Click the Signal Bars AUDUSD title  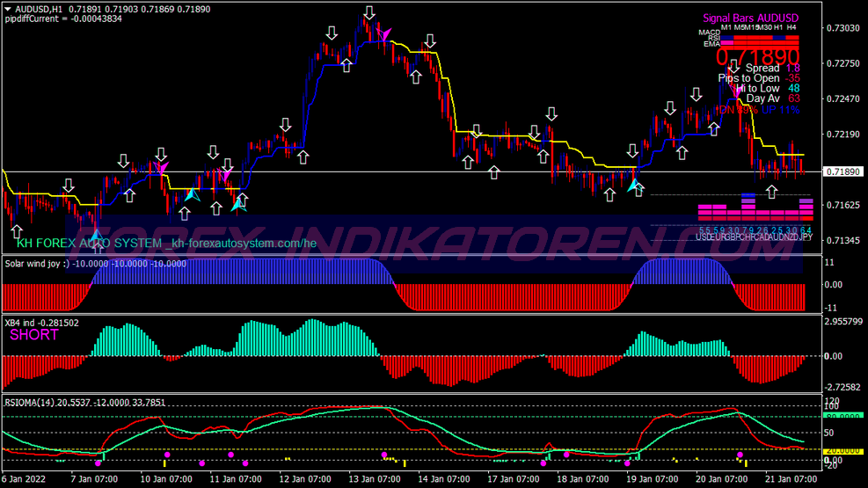pos(751,18)
